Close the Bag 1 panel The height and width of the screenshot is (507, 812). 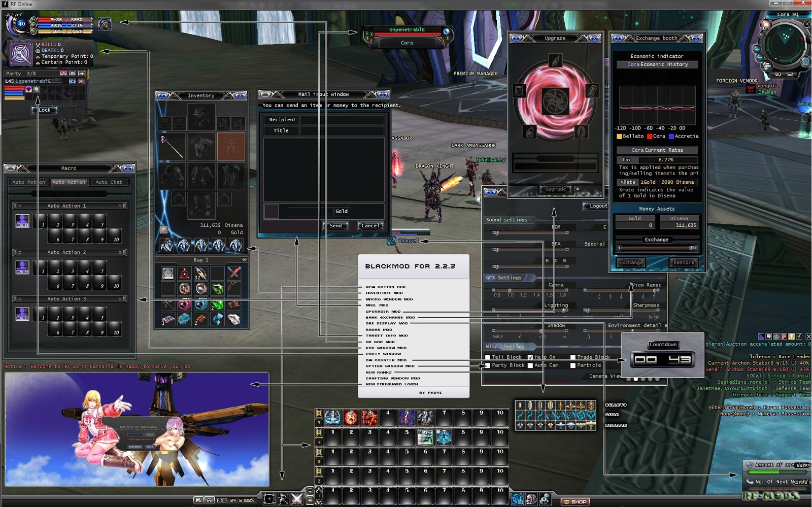click(244, 260)
